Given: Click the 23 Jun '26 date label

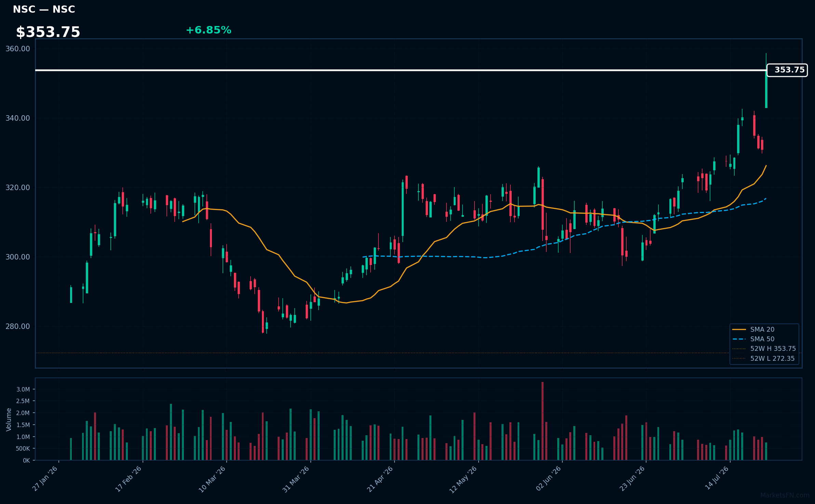Looking at the screenshot, I should (632, 479).
